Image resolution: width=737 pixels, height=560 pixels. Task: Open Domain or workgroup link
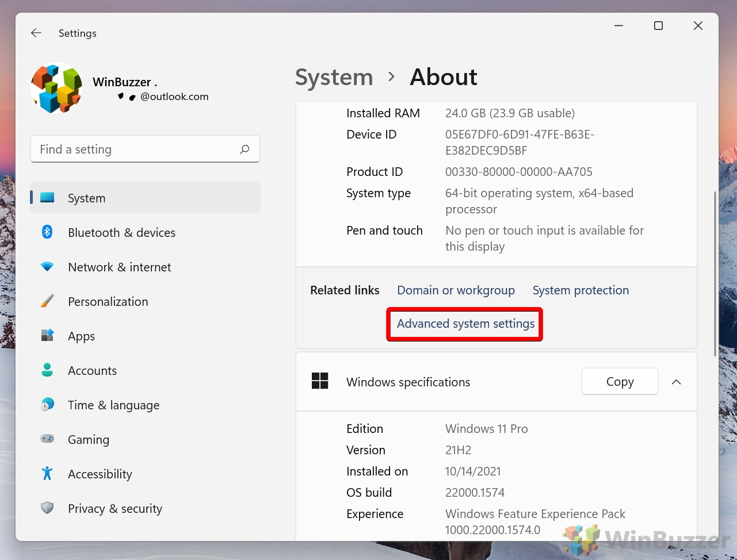click(456, 290)
